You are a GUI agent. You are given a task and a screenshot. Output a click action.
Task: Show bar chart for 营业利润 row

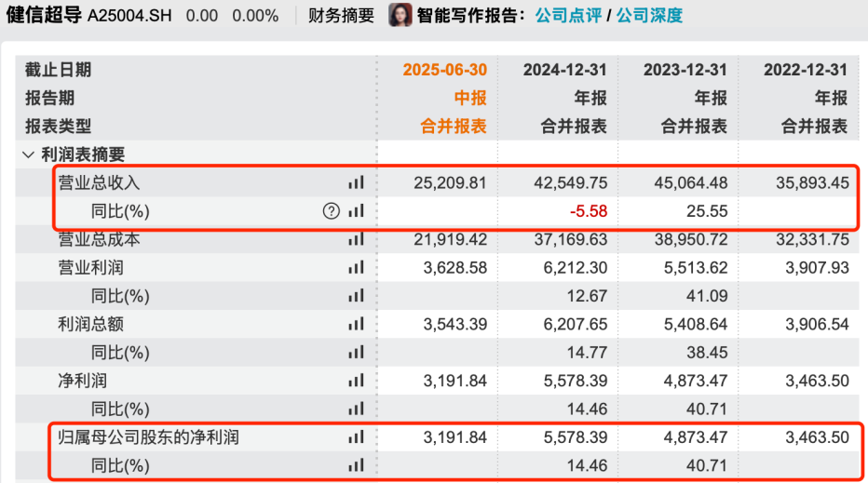[356, 267]
